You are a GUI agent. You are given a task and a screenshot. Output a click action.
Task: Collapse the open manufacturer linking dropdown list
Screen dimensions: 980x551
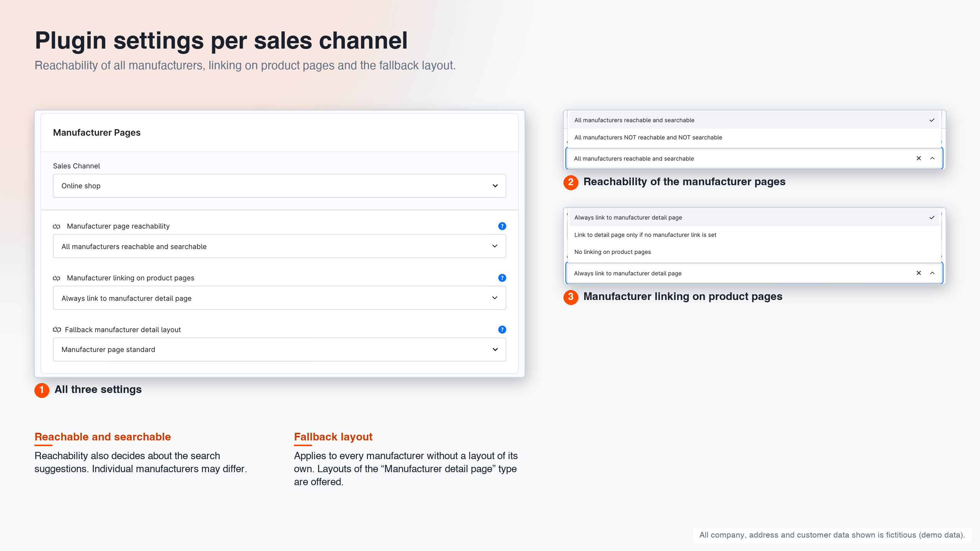click(932, 273)
